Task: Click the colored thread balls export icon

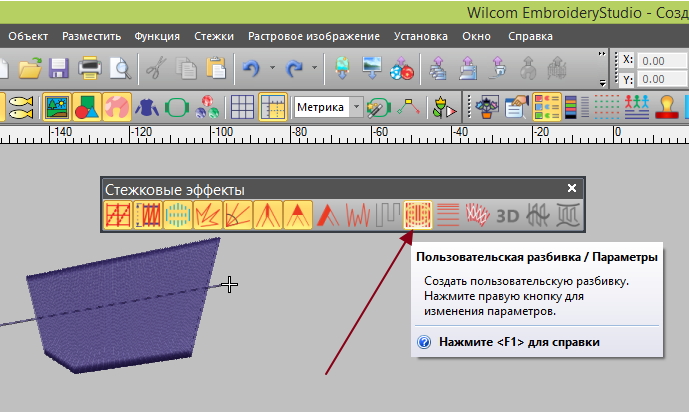Action: click(x=402, y=68)
